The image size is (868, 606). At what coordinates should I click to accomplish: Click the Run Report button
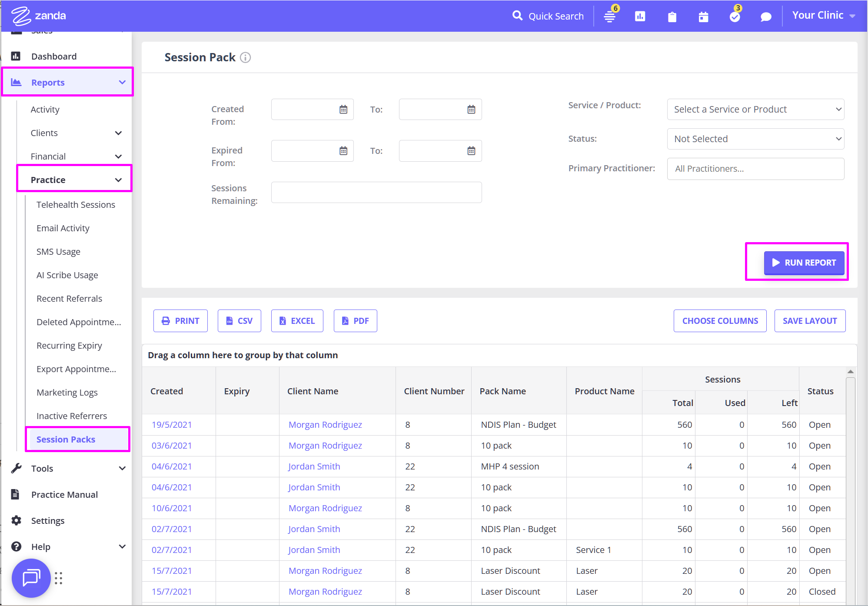804,263
